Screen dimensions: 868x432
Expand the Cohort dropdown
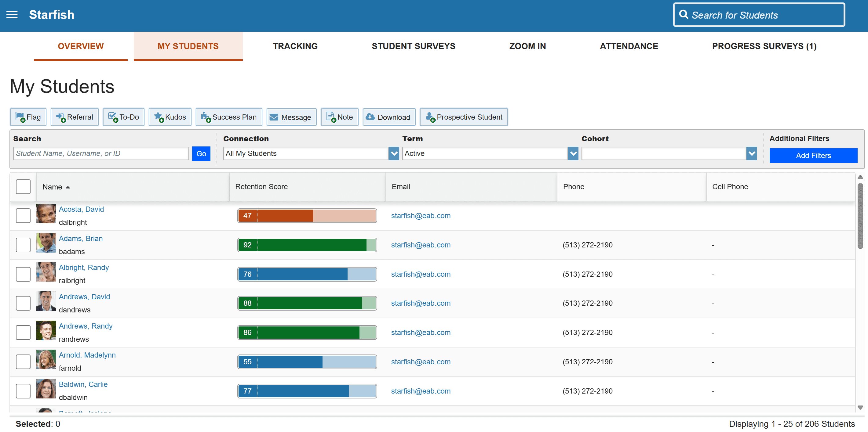(751, 154)
